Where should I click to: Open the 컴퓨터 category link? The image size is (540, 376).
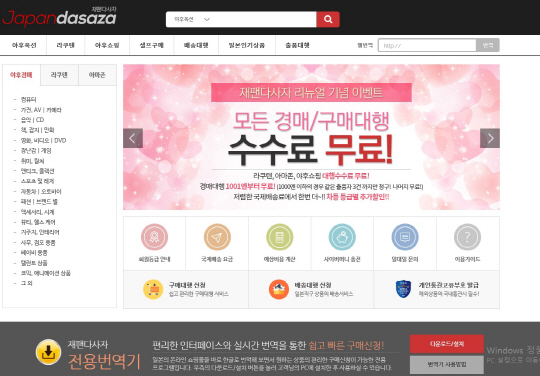28,100
